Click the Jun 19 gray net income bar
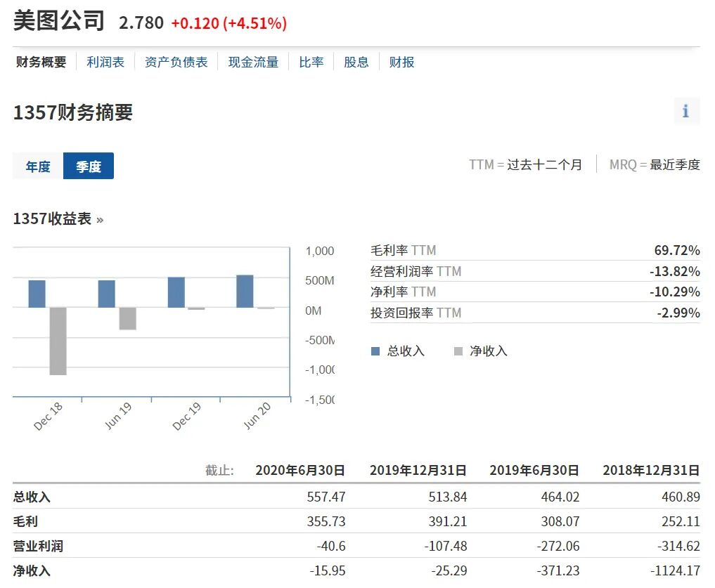715x588 pixels. (128, 319)
